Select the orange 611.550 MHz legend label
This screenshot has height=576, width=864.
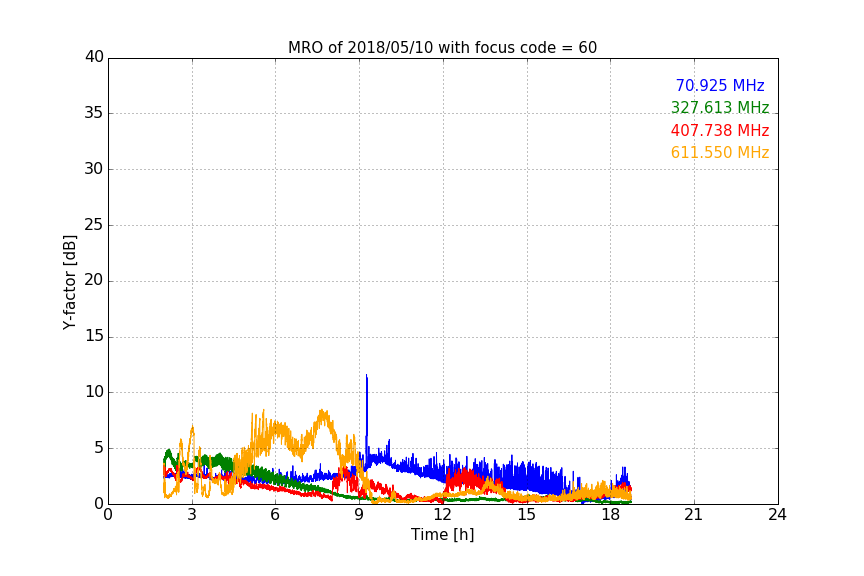point(720,152)
